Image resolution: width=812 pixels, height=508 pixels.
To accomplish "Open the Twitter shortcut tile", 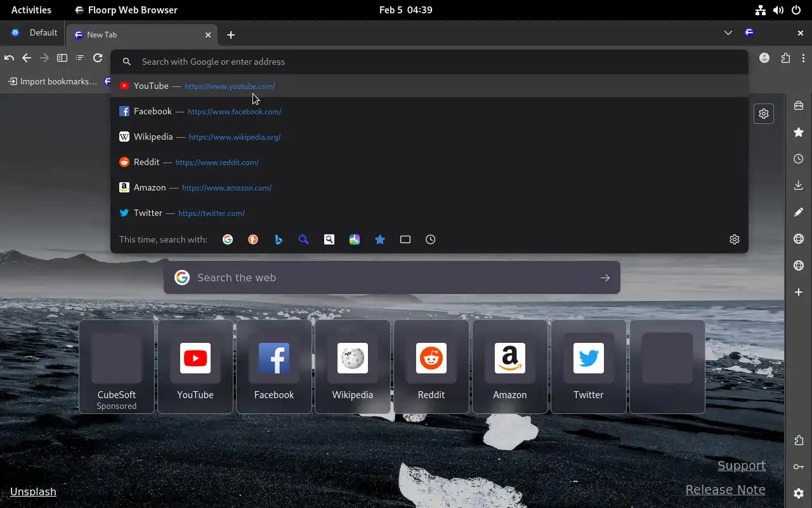I will 589,366.
